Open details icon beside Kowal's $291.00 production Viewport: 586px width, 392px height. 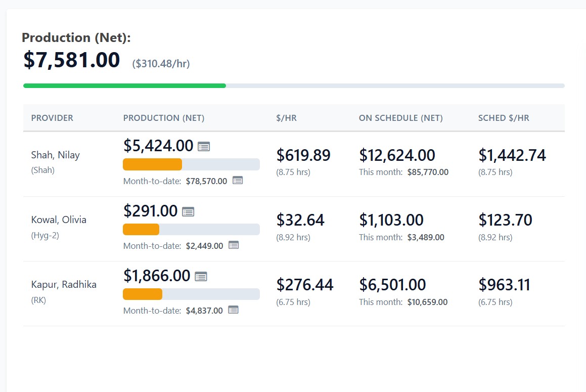click(x=188, y=211)
